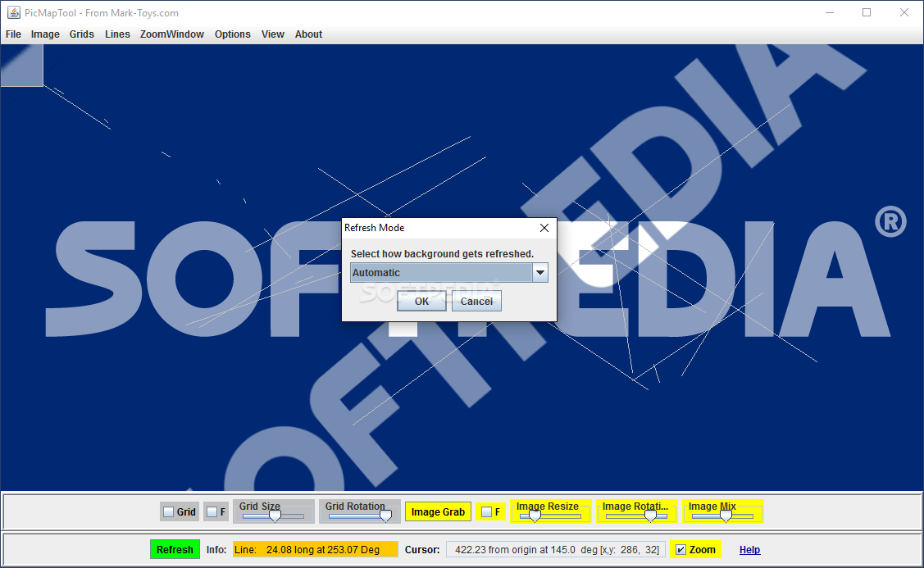This screenshot has height=568, width=924.
Task: Close the Refresh Mode dialog
Action: [544, 228]
